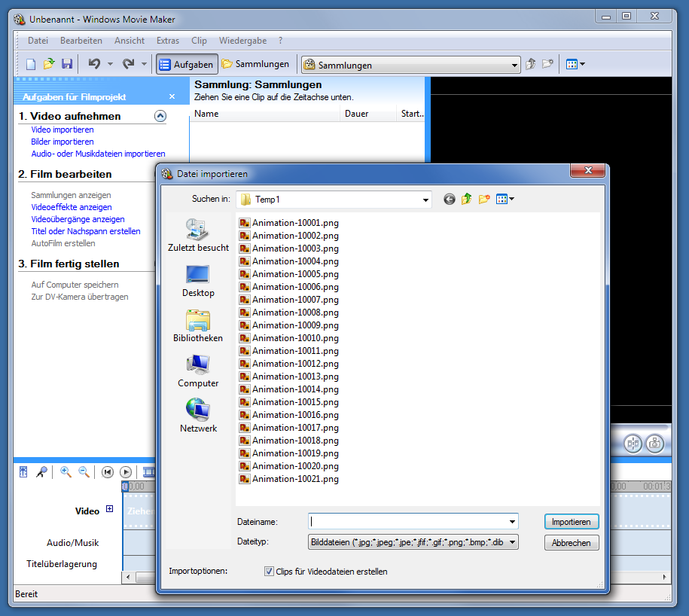Select file Animation-10005.png
Viewport: 689px width, 616px height.
pos(289,274)
